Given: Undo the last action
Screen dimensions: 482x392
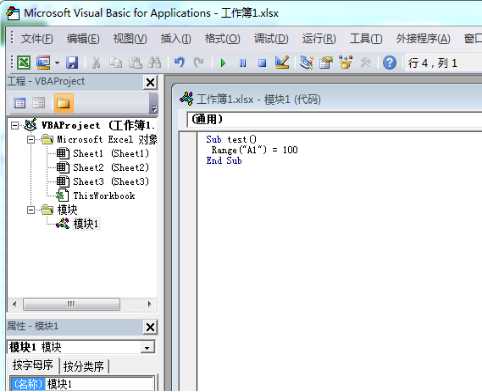Looking at the screenshot, I should pyautogui.click(x=179, y=62).
